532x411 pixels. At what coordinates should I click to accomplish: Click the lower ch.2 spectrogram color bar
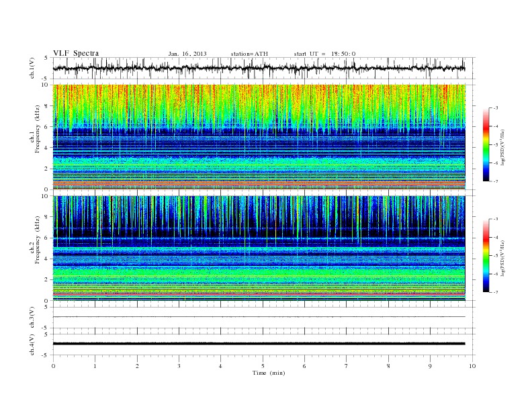tap(486, 256)
